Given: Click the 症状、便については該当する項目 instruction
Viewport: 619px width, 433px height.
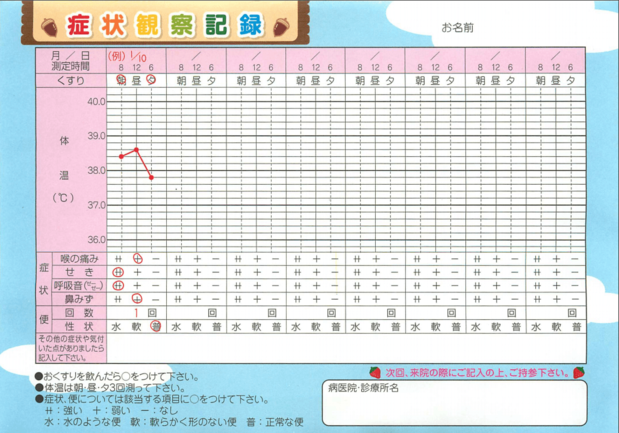Looking at the screenshot, I should point(152,399).
